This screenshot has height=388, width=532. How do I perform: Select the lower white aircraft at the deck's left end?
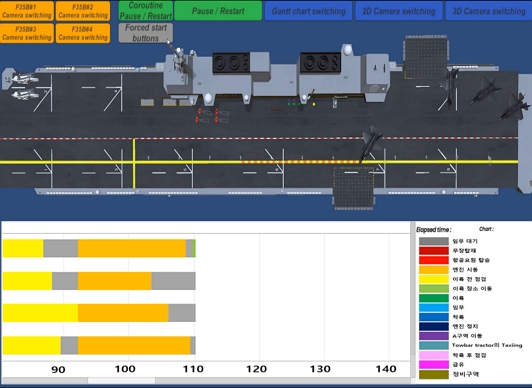pos(24,95)
